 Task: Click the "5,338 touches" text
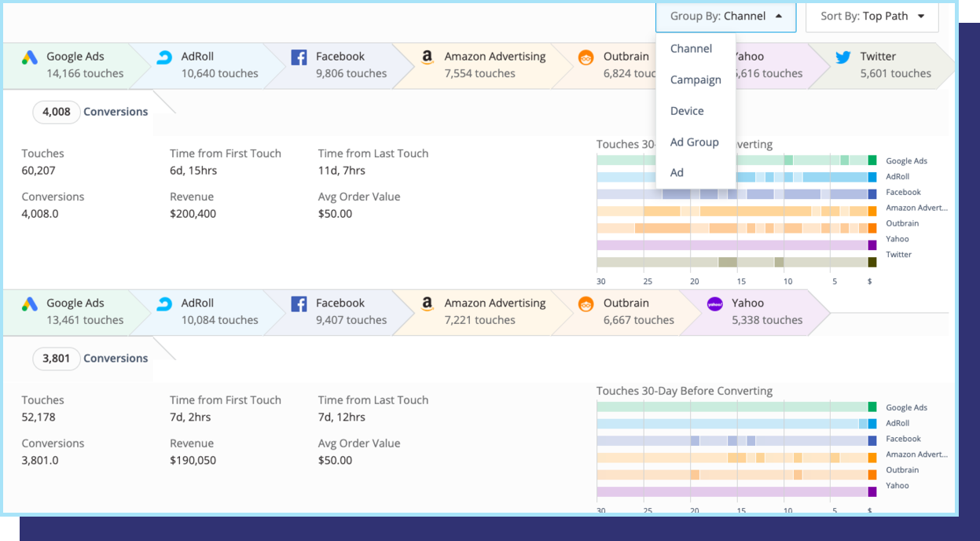[x=767, y=321]
